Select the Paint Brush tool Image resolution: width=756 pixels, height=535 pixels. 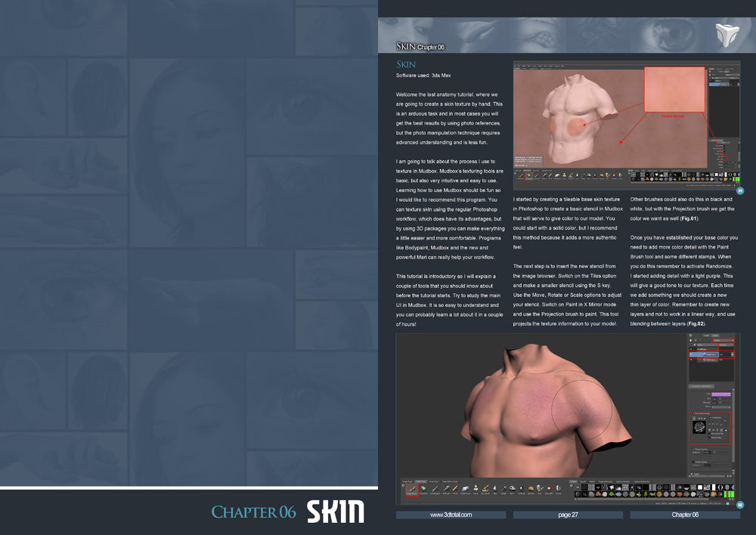pyautogui.click(x=412, y=491)
